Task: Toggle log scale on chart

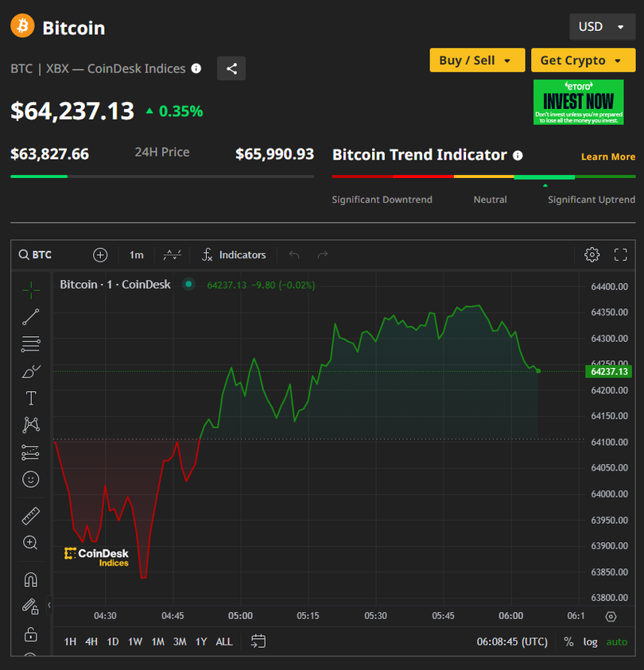Action: coord(590,641)
